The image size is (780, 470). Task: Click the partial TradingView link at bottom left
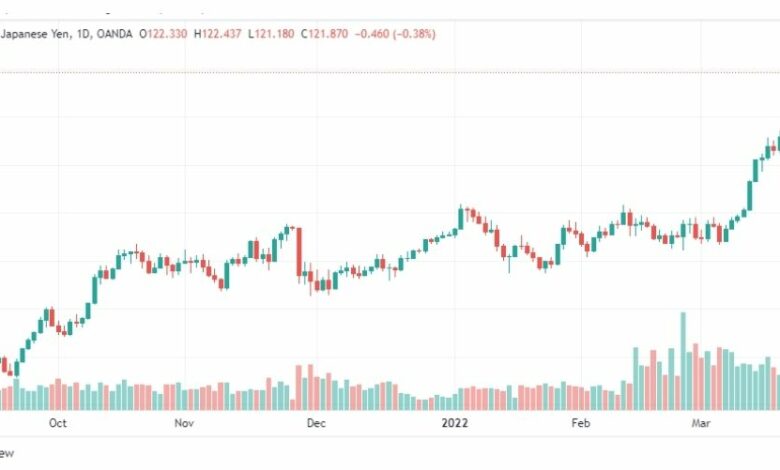6,453
